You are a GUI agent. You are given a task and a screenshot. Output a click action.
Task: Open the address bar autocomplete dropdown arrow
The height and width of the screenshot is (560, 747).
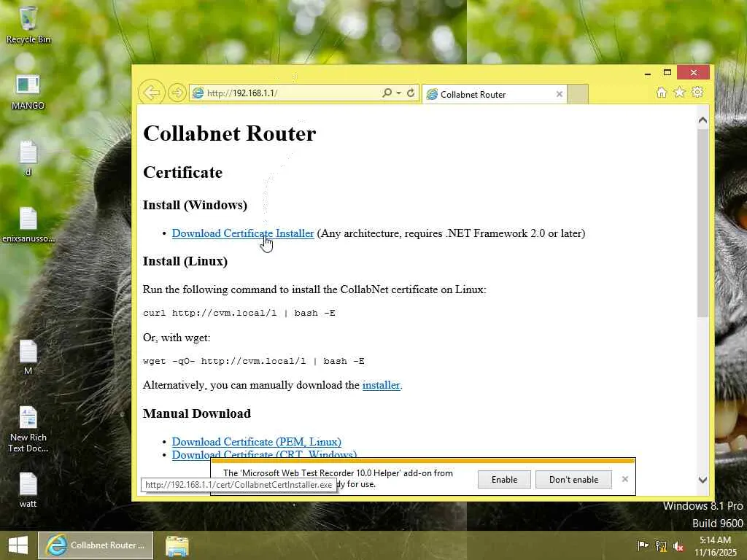399,93
